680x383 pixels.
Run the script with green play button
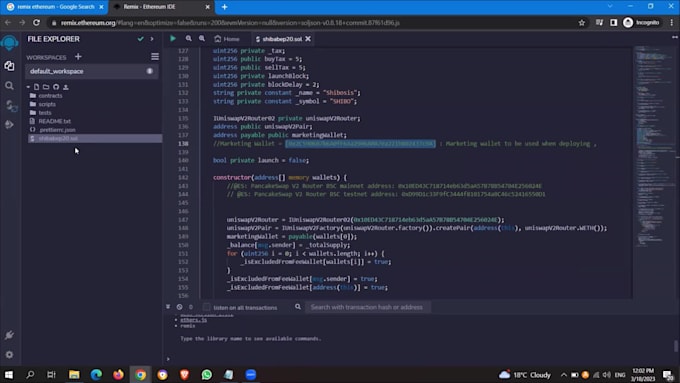pos(173,39)
